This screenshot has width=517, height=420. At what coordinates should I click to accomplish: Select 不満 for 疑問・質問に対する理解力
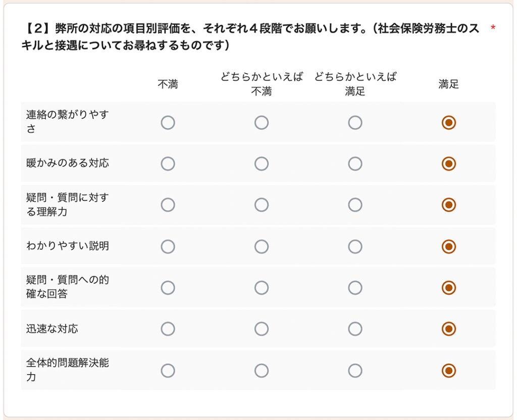168,204
